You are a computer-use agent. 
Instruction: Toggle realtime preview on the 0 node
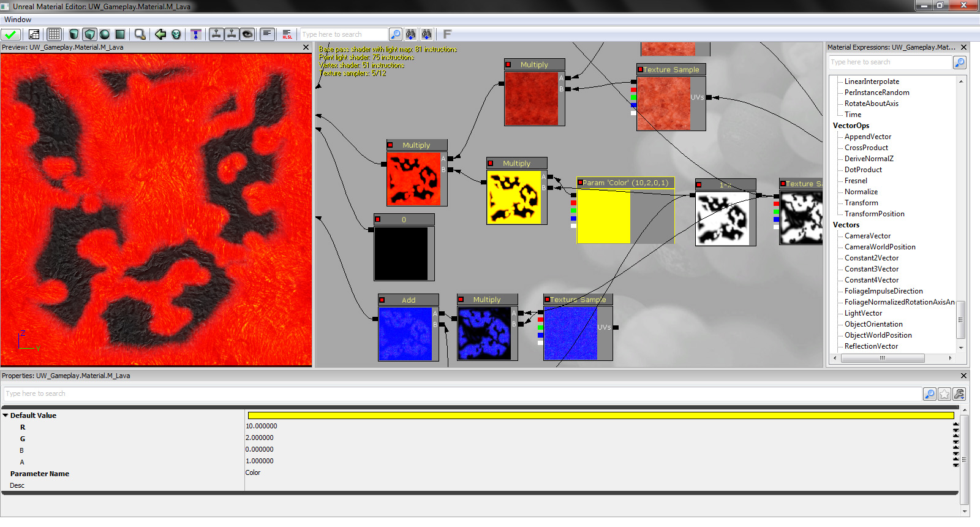point(378,219)
